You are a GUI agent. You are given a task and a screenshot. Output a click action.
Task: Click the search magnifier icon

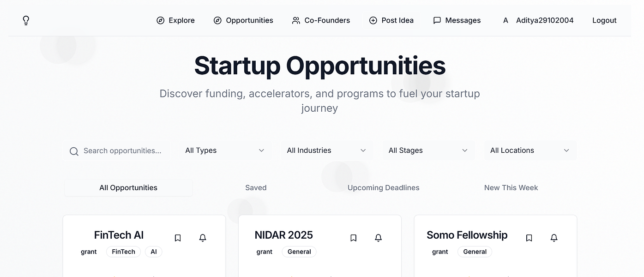tap(74, 151)
